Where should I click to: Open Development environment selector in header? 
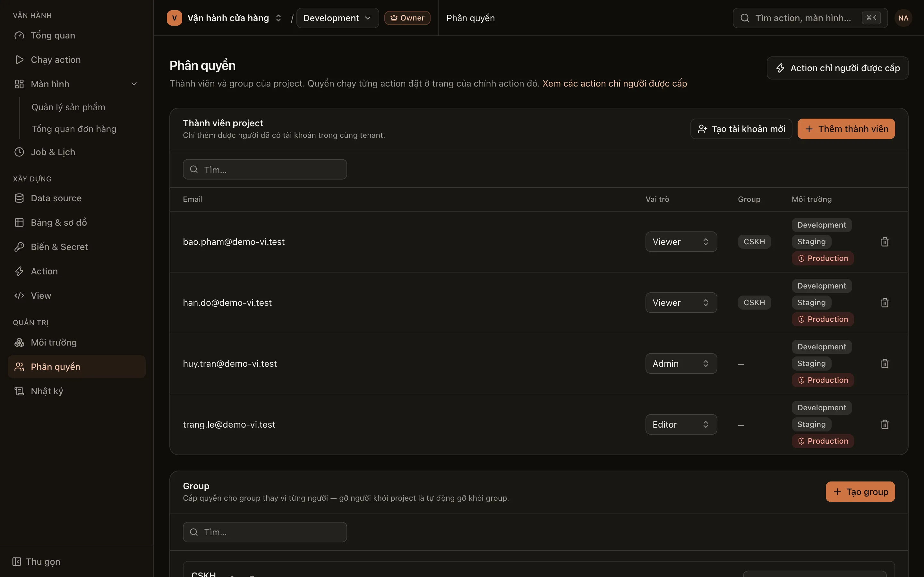[x=338, y=18]
